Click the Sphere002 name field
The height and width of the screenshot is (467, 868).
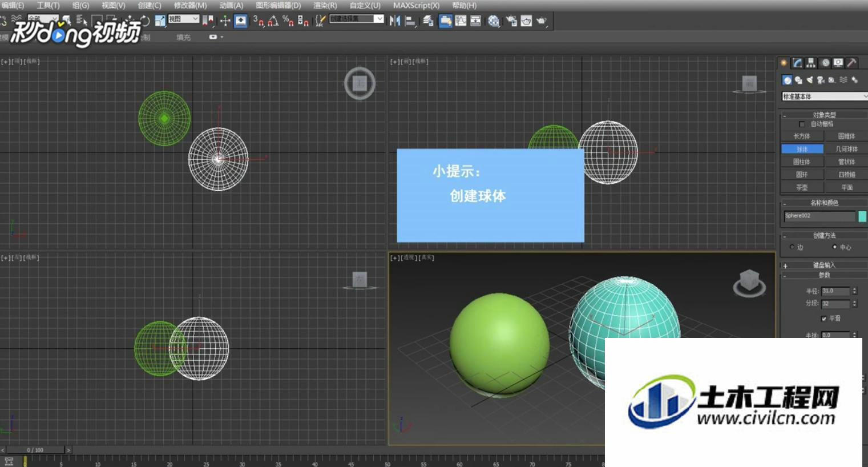pyautogui.click(x=819, y=216)
